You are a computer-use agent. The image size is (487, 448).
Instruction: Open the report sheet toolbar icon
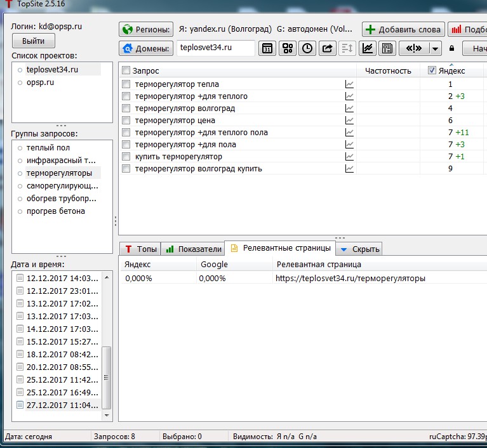(387, 48)
